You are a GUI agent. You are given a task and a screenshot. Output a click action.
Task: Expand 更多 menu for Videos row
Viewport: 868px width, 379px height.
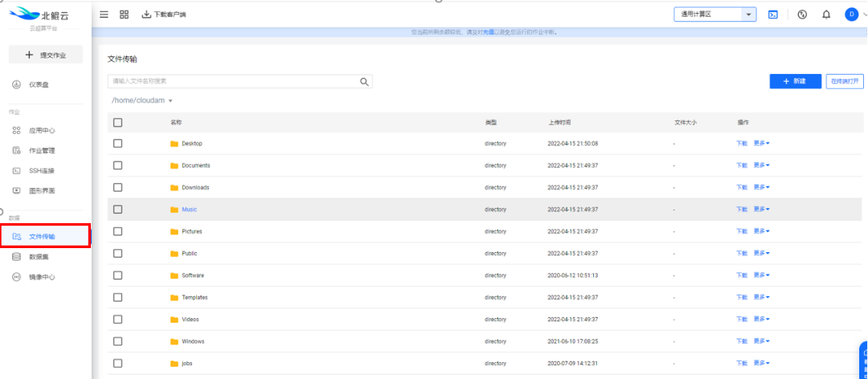point(762,320)
